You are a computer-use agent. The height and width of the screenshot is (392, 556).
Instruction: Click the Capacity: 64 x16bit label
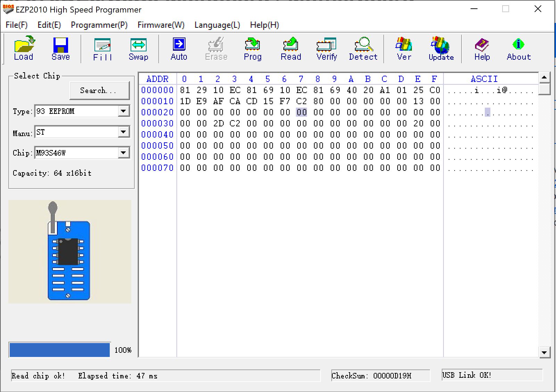pos(52,173)
